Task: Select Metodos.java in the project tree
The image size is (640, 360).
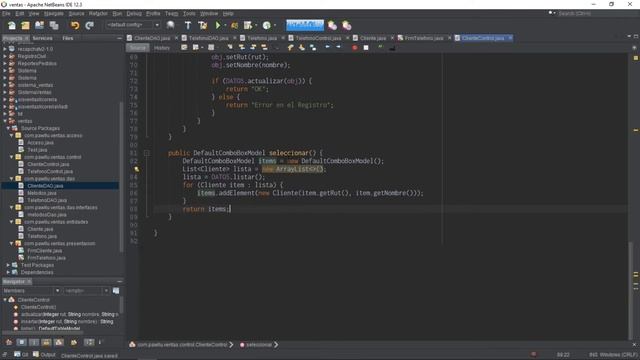Action: point(42,193)
